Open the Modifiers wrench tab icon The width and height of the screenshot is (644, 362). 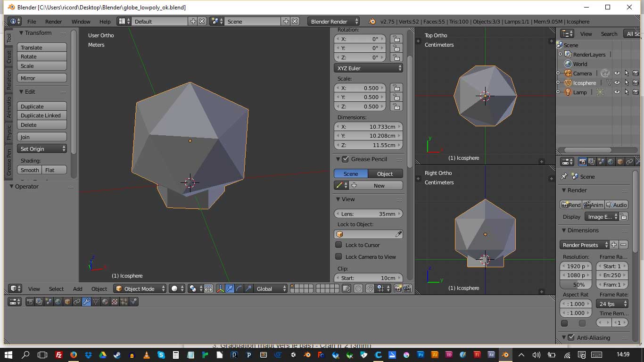click(86, 302)
